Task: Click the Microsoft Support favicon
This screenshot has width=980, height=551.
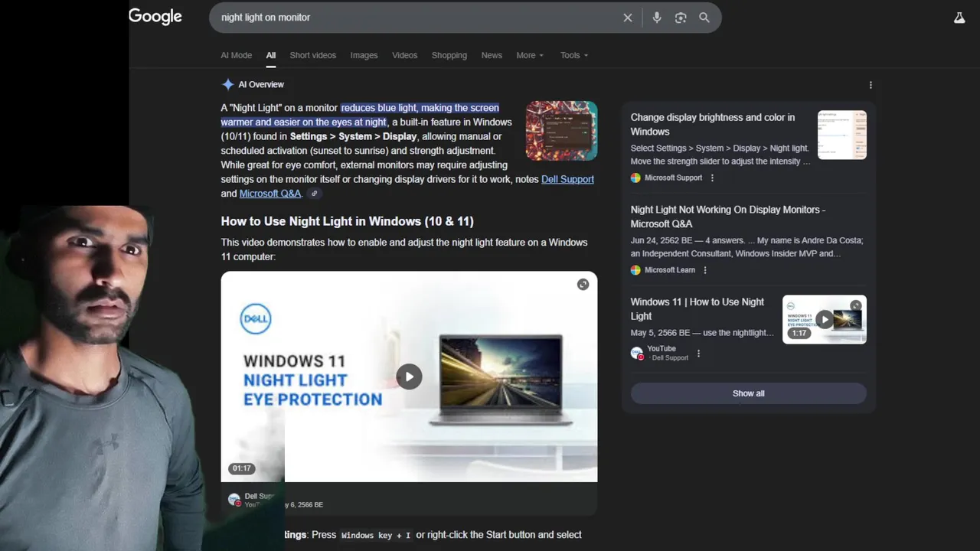Action: [x=635, y=178]
